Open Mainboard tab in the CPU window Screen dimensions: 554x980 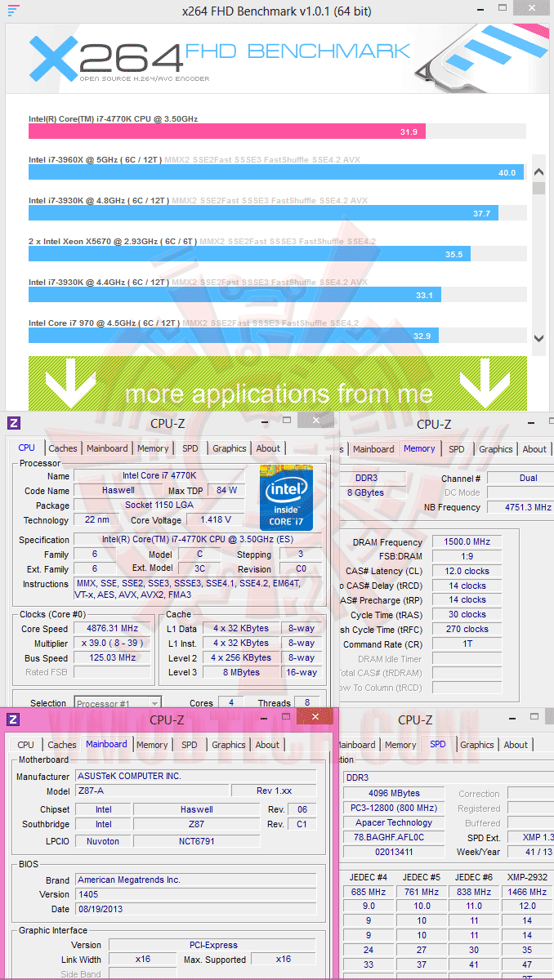(107, 448)
